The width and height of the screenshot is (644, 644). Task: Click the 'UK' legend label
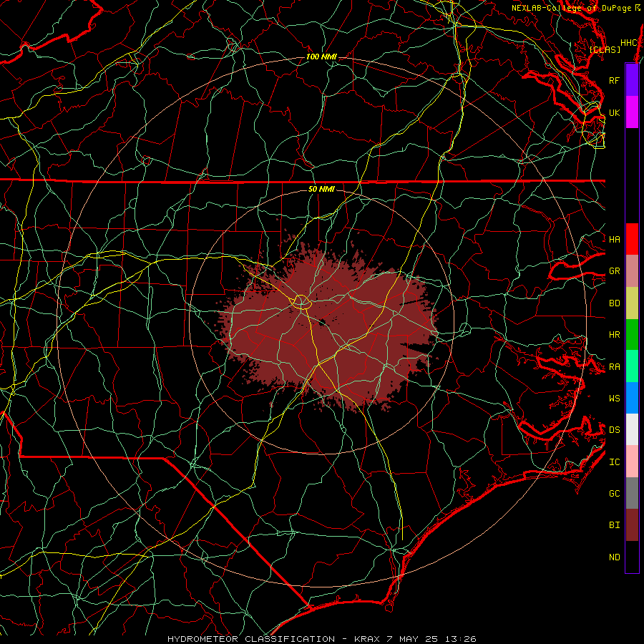(x=614, y=112)
